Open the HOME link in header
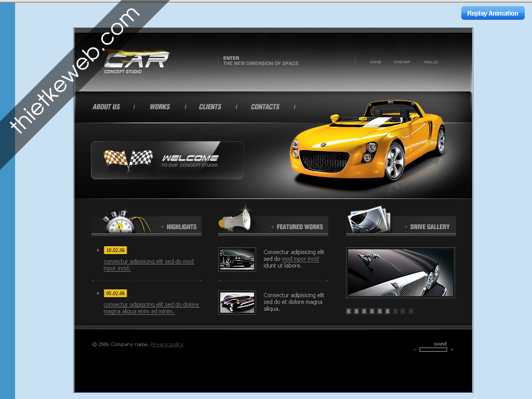Viewport: 532px width, 399px height. coord(375,62)
